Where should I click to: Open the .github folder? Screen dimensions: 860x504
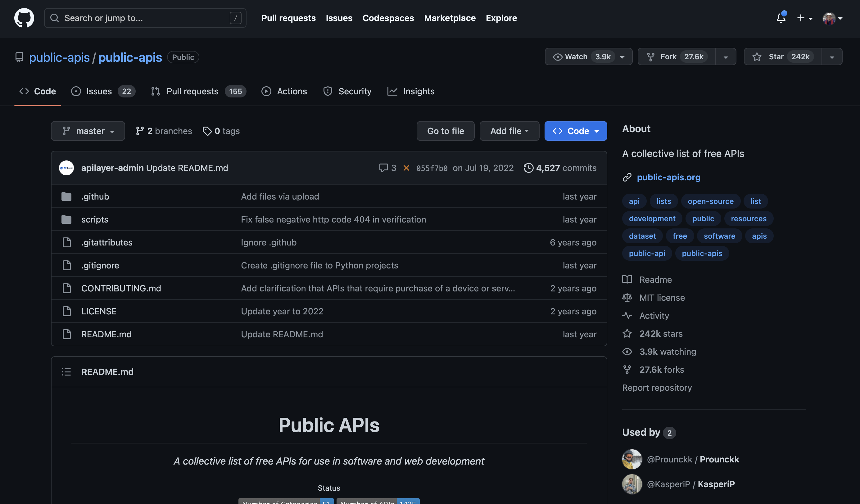point(95,196)
